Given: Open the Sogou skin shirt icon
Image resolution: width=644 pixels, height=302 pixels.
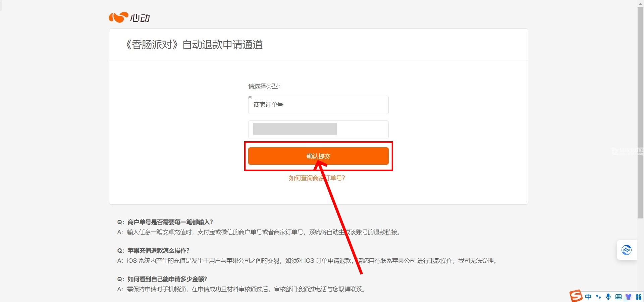Looking at the screenshot, I should pyautogui.click(x=628, y=297).
